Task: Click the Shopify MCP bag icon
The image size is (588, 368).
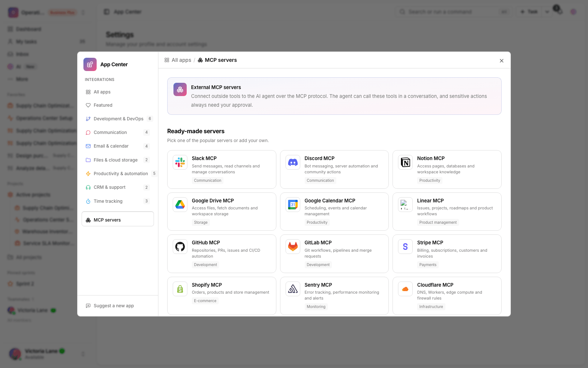Action: point(180,289)
